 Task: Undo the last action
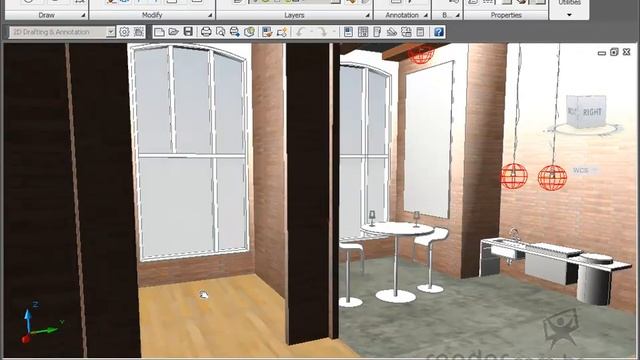point(300,32)
